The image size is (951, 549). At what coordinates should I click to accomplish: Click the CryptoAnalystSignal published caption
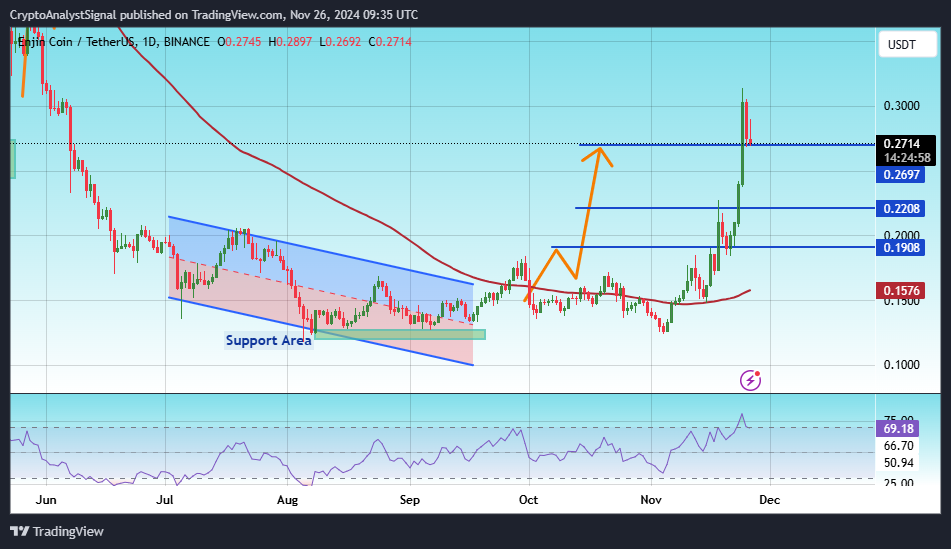(214, 15)
